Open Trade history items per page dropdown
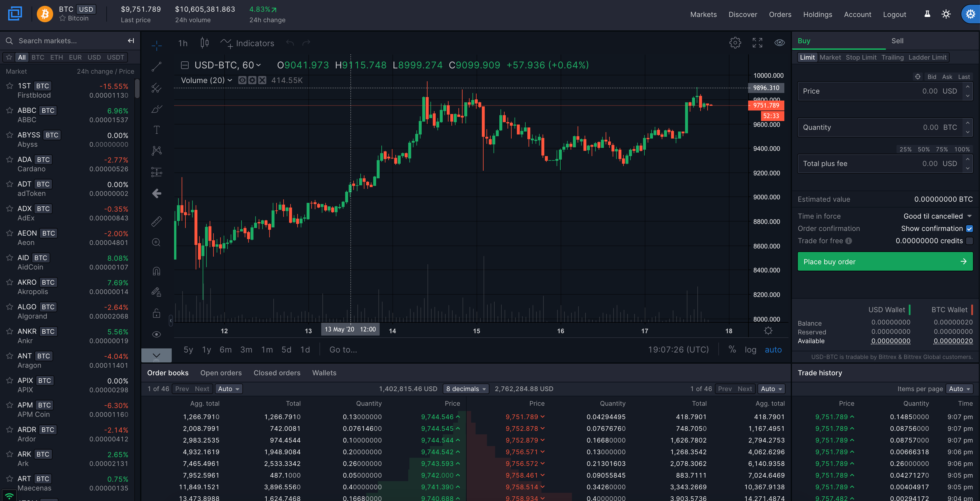The height and width of the screenshot is (501, 980). (x=959, y=389)
